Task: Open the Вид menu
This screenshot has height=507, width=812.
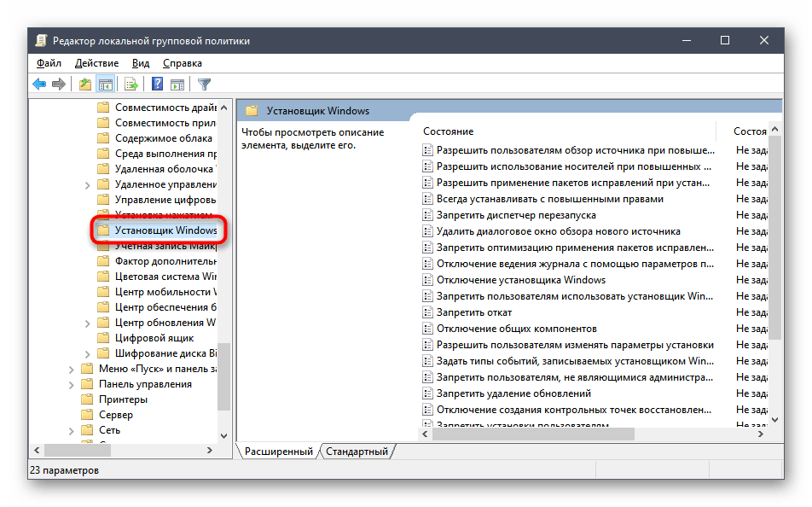Action: click(x=141, y=63)
